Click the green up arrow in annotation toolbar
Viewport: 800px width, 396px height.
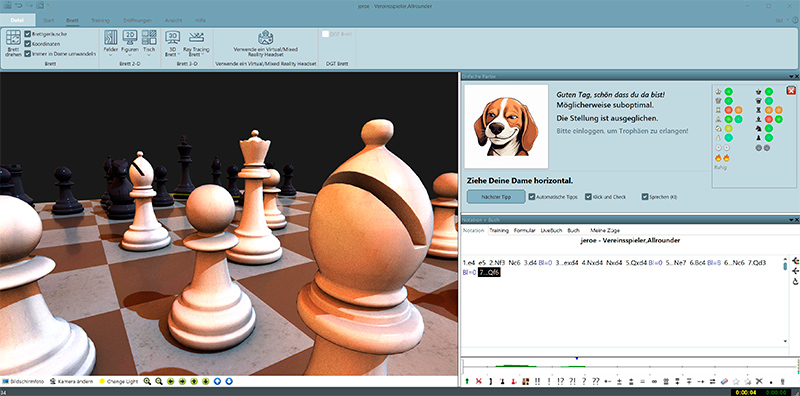point(467,381)
